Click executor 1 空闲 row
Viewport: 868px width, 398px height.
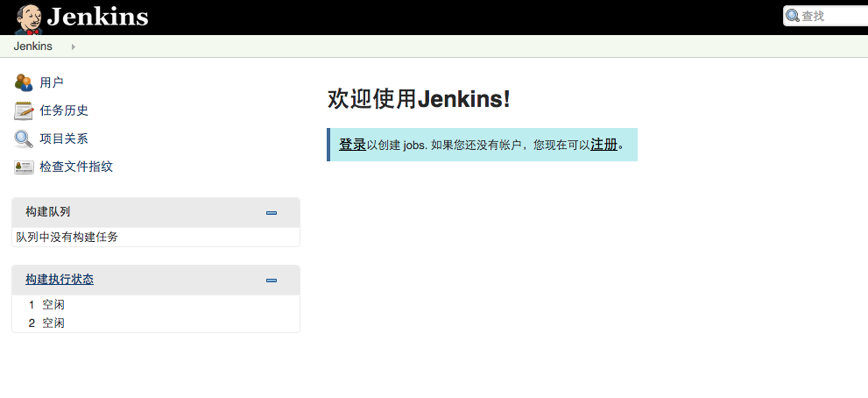[156, 304]
